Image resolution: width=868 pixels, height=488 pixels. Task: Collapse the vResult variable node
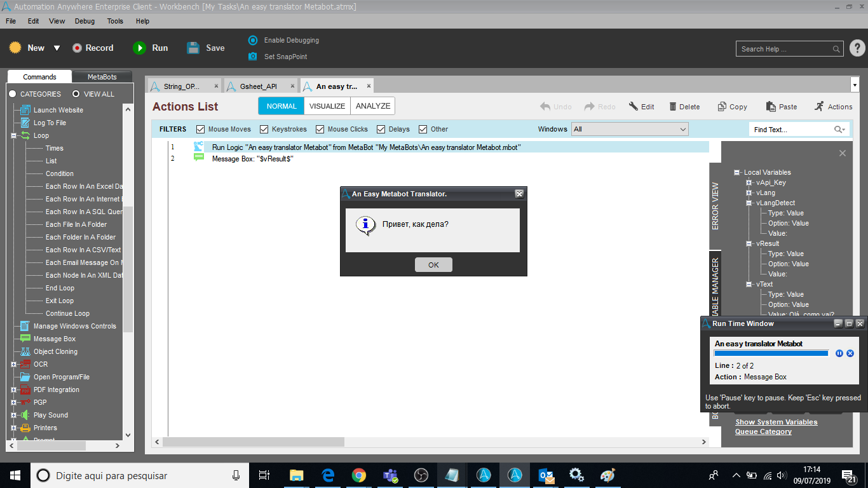pyautogui.click(x=749, y=243)
